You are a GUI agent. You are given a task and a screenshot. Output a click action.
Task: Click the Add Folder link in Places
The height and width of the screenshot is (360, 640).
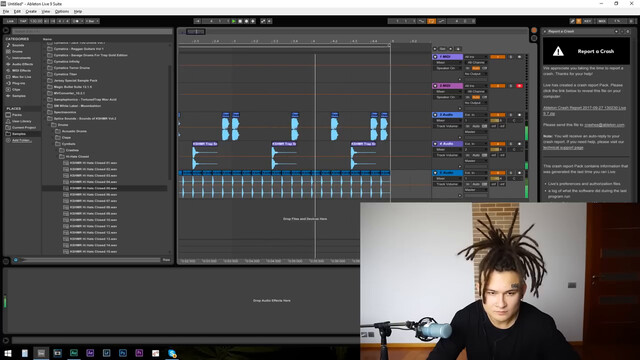pos(21,140)
